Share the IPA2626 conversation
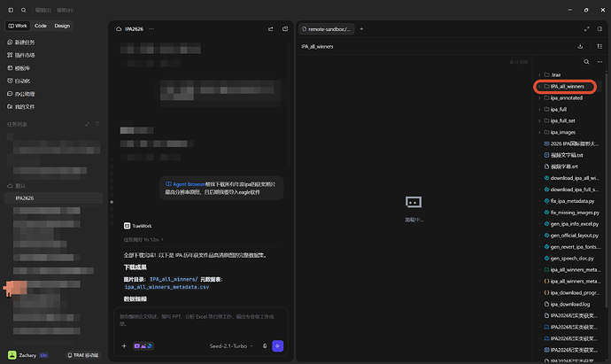 tap(271, 29)
